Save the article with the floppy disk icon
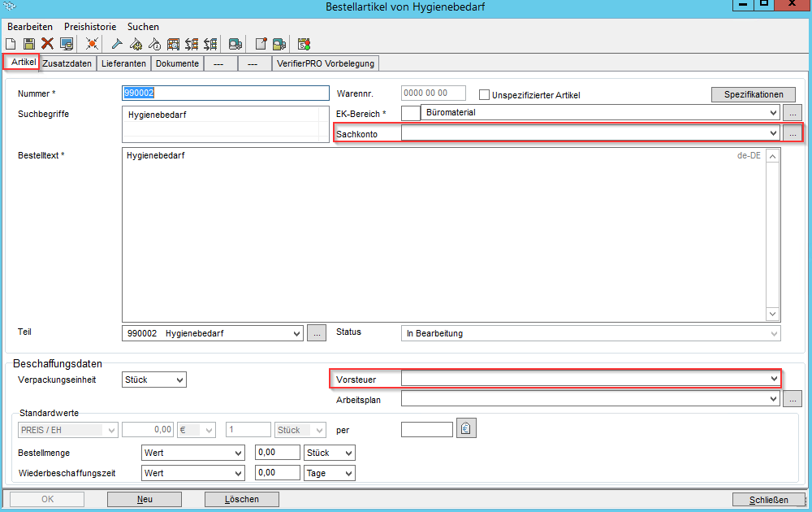The image size is (812, 512). tap(29, 44)
